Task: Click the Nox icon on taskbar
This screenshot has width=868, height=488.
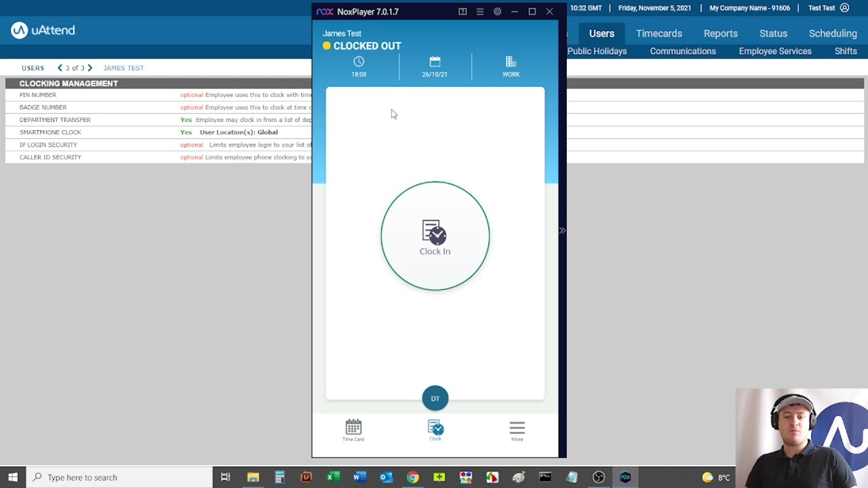Action: coord(625,477)
